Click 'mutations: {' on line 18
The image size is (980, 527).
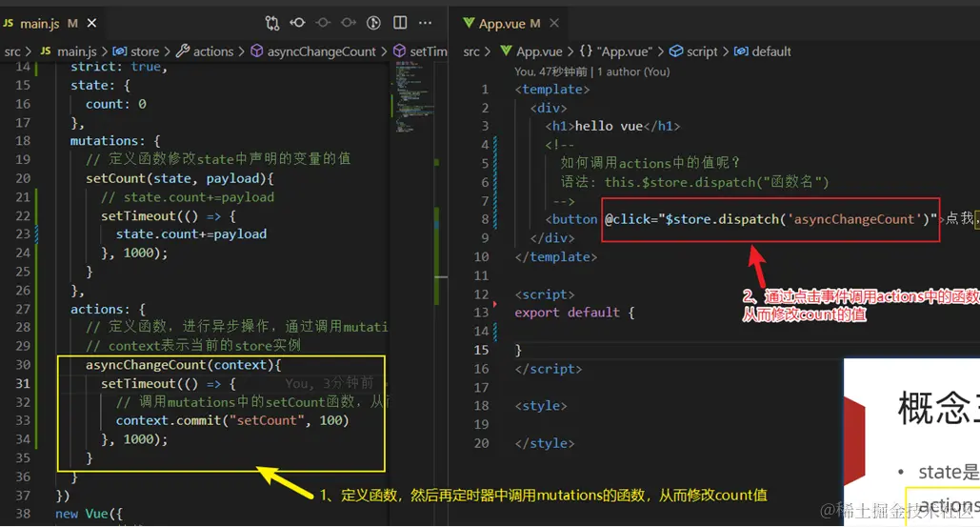click(115, 141)
